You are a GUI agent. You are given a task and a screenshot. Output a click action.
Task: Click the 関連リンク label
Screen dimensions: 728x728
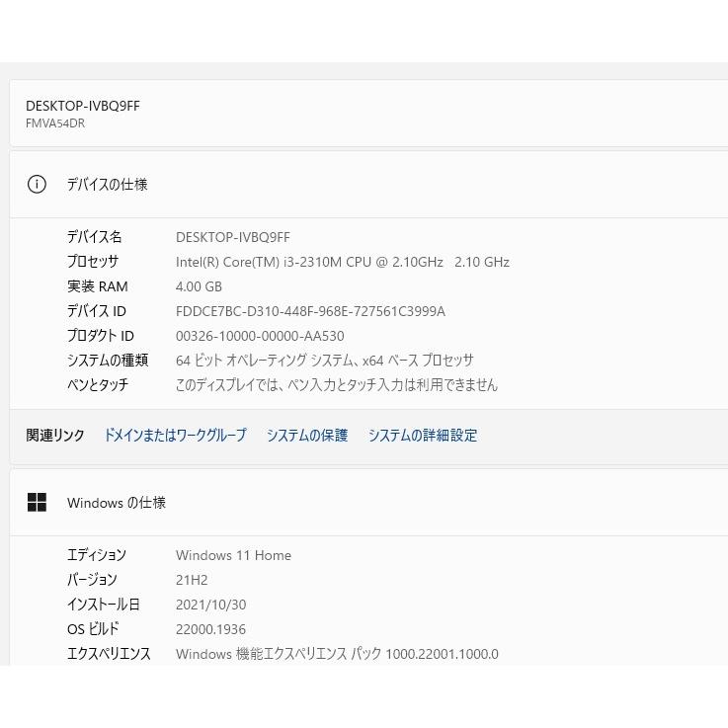tap(54, 435)
